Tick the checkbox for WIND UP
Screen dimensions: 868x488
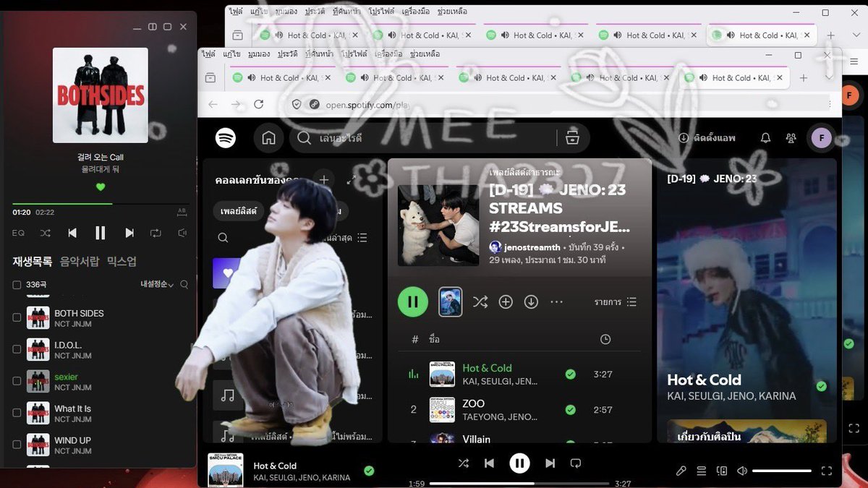coord(17,445)
